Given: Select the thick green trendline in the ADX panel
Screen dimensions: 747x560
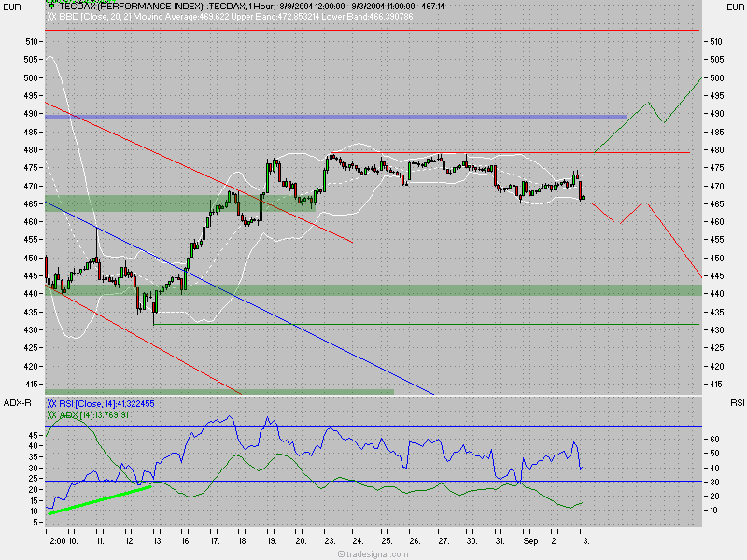Looking at the screenshot, I should 98,499.
